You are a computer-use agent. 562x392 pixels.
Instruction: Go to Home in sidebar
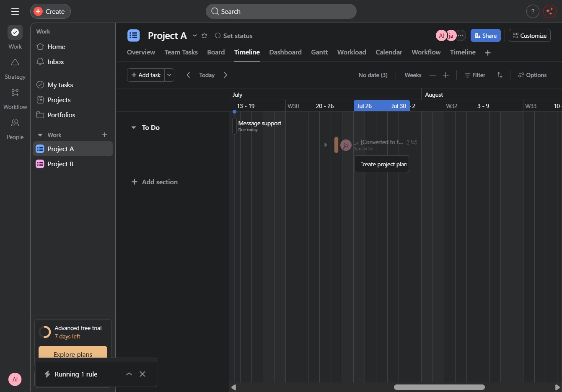pos(72,46)
